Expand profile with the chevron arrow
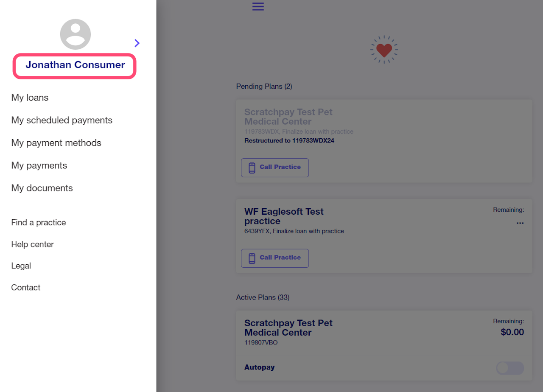Screen dimensions: 543x392 (x=137, y=43)
